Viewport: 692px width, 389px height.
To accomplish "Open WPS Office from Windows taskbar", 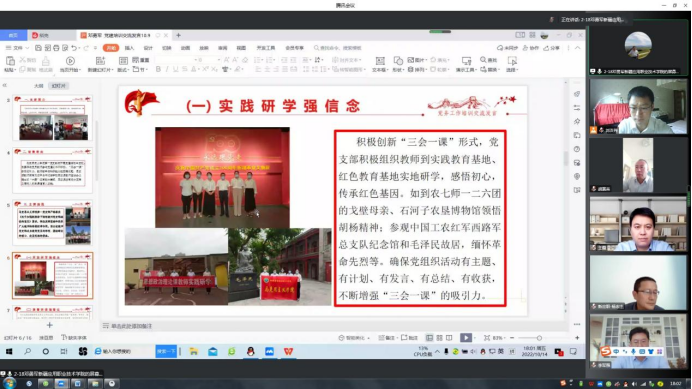I will click(288, 351).
